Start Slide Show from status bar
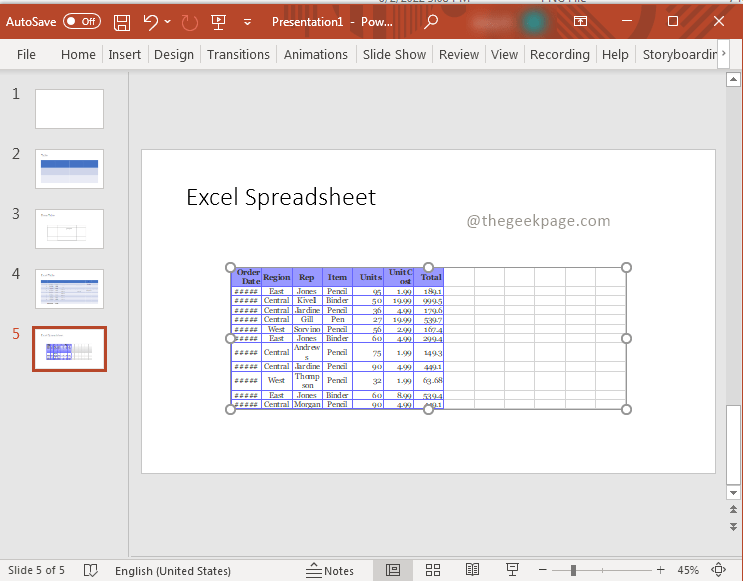 pos(511,570)
